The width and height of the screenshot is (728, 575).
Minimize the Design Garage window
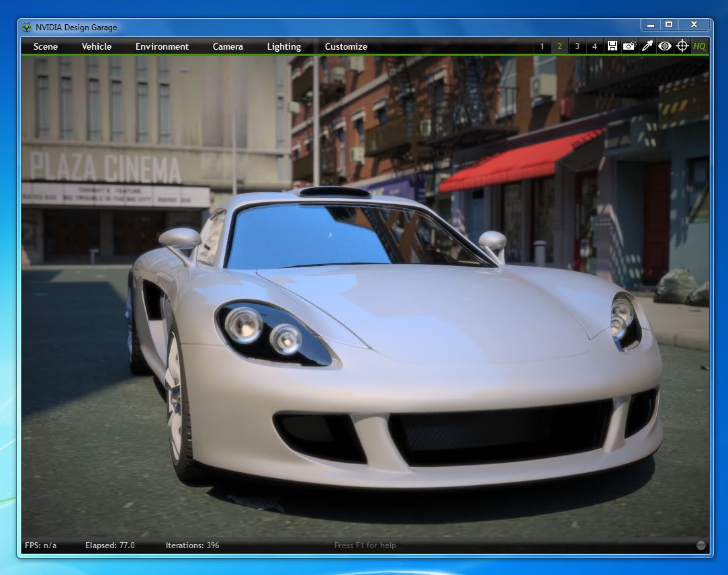(651, 25)
